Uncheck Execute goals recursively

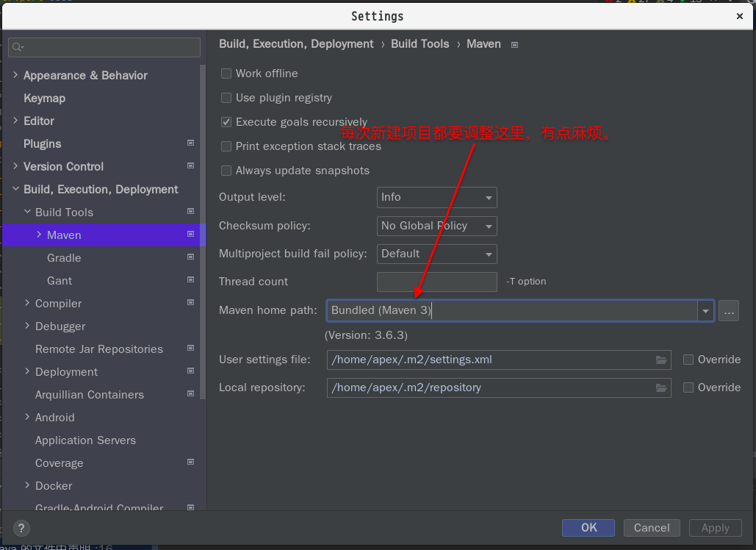point(226,122)
